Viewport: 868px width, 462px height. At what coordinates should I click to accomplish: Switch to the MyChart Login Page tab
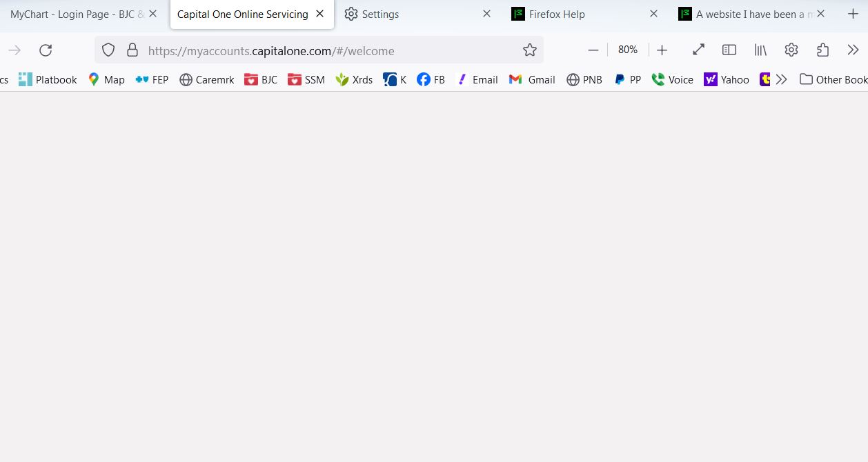click(x=77, y=14)
